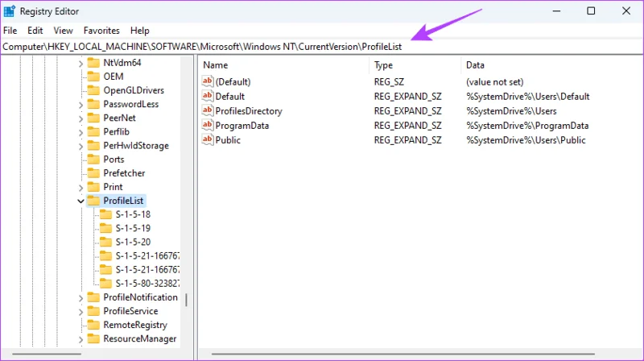Click the tree pane horizontal scrollbar
Image resolution: width=644 pixels, height=361 pixels.
coord(47,354)
